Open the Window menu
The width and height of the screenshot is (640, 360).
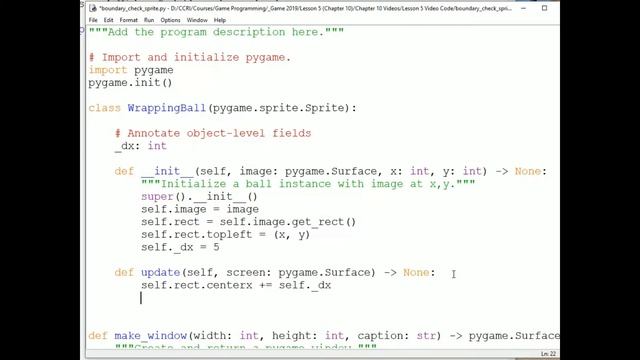point(197,20)
